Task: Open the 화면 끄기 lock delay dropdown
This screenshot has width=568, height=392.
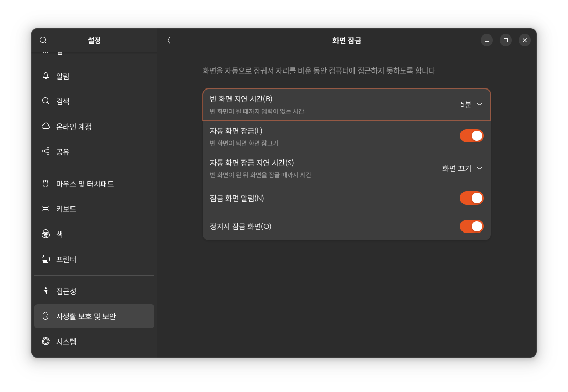Action: 462,168
